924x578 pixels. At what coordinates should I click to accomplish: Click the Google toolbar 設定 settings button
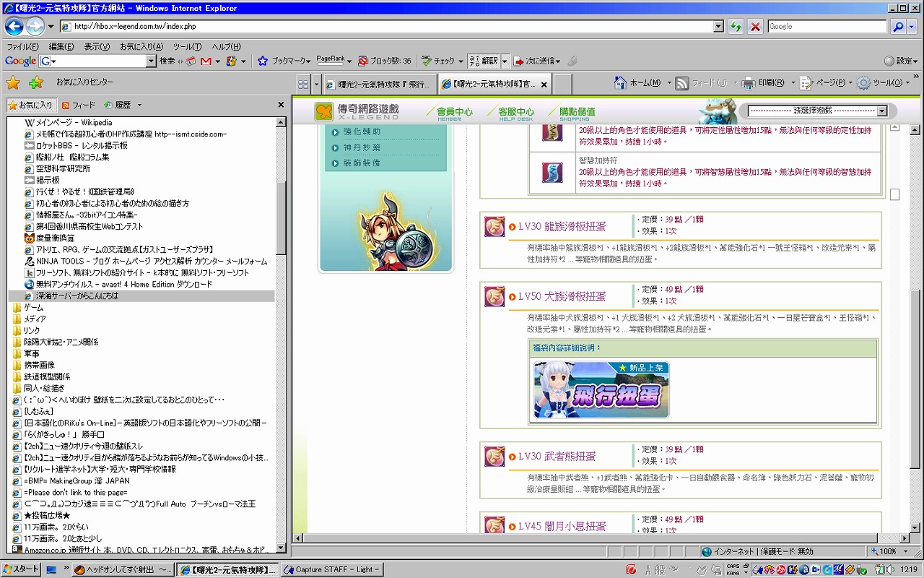coord(900,61)
